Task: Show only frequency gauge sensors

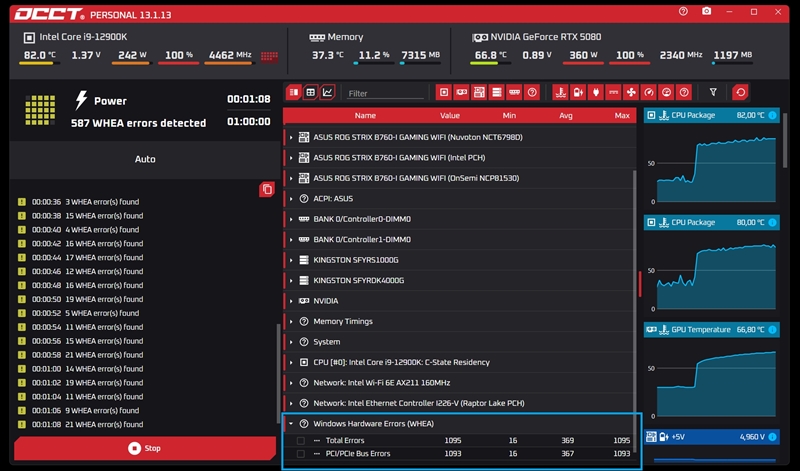Action: (649, 92)
